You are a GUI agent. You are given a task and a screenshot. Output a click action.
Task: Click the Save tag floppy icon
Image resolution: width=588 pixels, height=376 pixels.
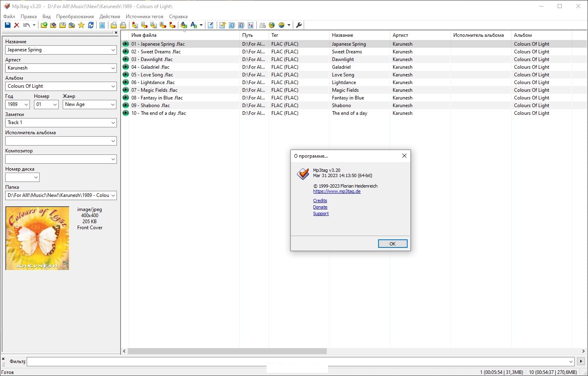coord(7,25)
